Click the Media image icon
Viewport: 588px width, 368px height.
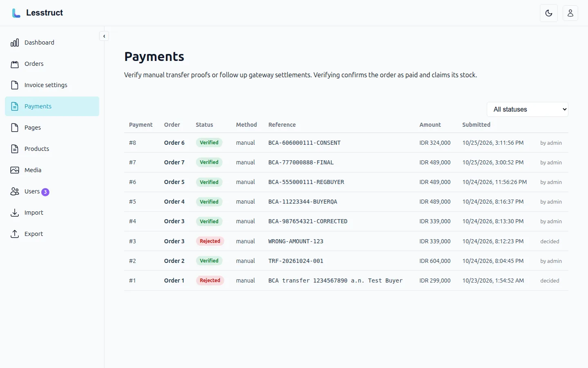click(x=15, y=170)
